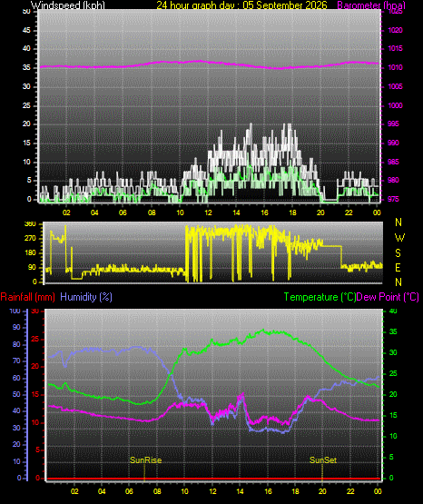Click the SunSet marker label
The height and width of the screenshot is (504, 423).
(323, 460)
